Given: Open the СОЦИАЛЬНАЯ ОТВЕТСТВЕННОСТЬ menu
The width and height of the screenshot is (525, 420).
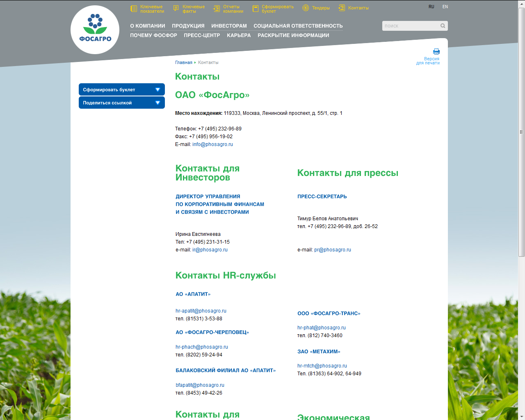Looking at the screenshot, I should pyautogui.click(x=298, y=26).
